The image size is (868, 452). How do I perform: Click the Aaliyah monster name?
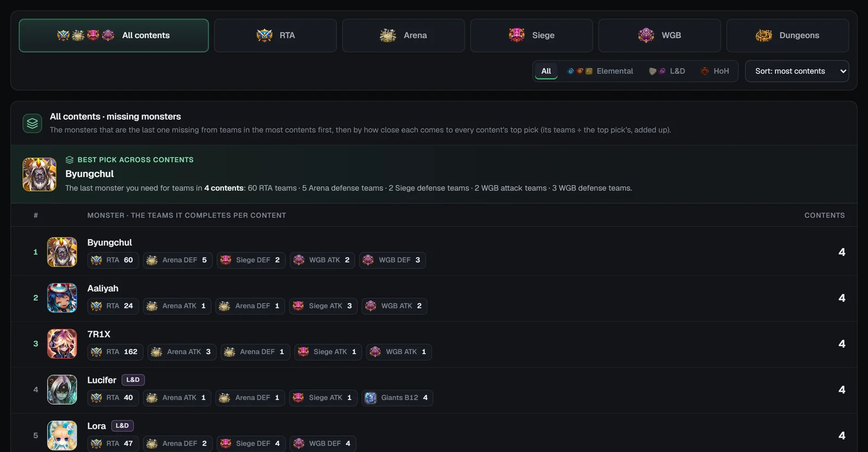pos(103,288)
